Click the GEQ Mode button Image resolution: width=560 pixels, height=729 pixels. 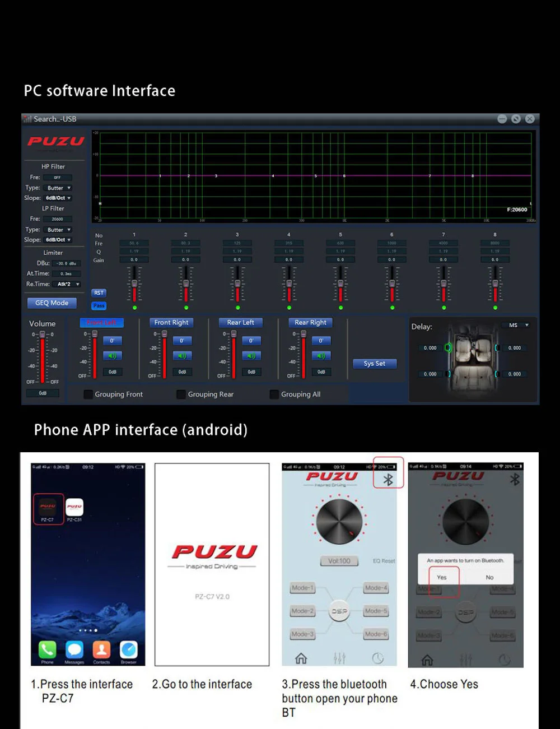(x=52, y=303)
